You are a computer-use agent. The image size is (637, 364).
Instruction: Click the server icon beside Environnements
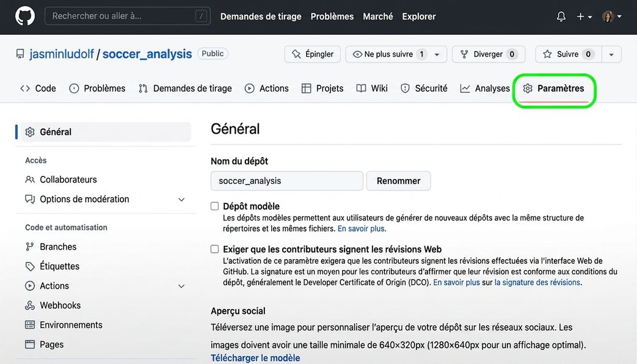coord(30,324)
